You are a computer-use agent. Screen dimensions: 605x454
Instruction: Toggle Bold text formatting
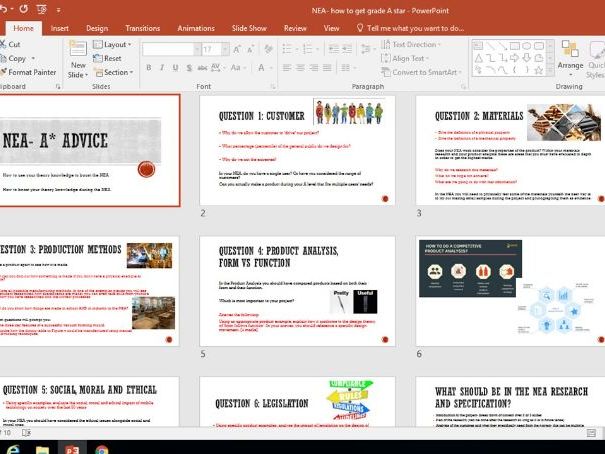click(147, 68)
